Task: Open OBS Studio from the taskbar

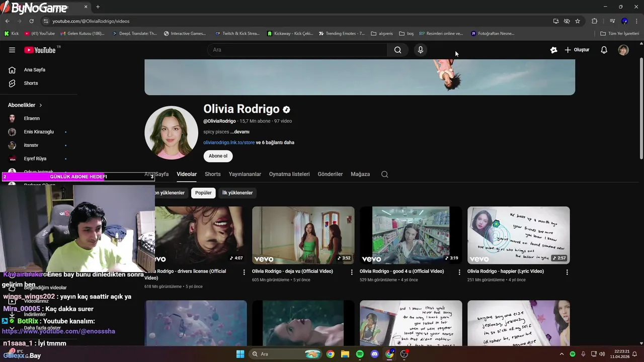Action: pyautogui.click(x=404, y=354)
